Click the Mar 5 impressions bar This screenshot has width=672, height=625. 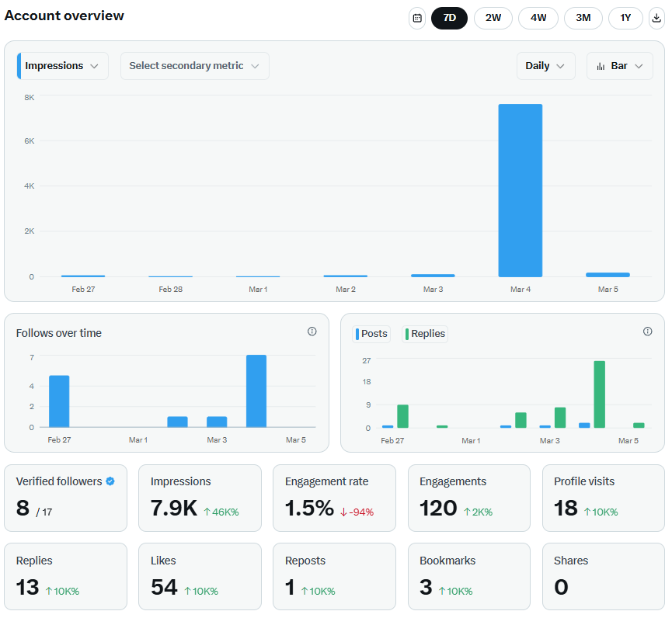(608, 275)
